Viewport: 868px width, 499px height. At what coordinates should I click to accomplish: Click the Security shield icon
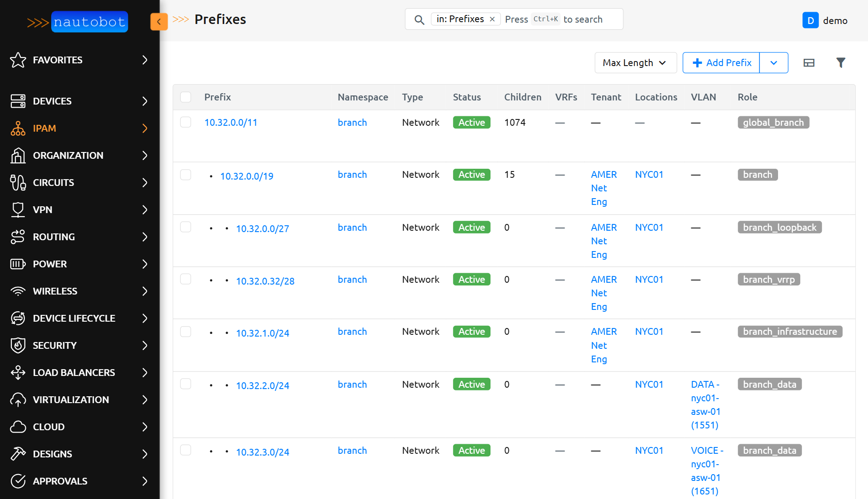(18, 345)
